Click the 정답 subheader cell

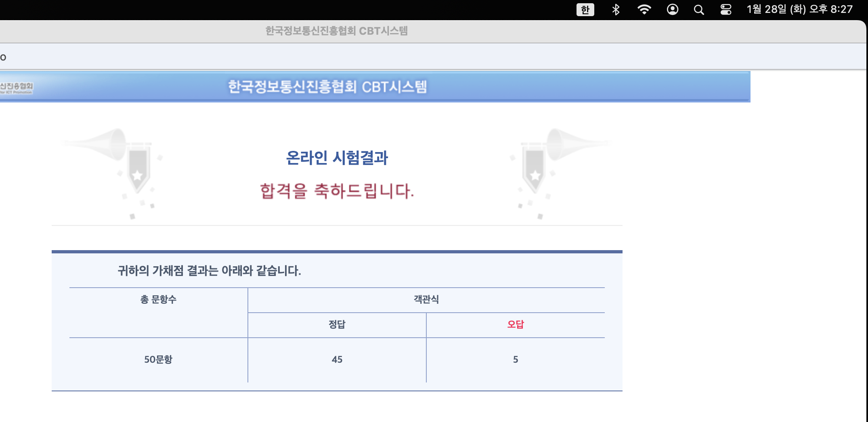[337, 325]
